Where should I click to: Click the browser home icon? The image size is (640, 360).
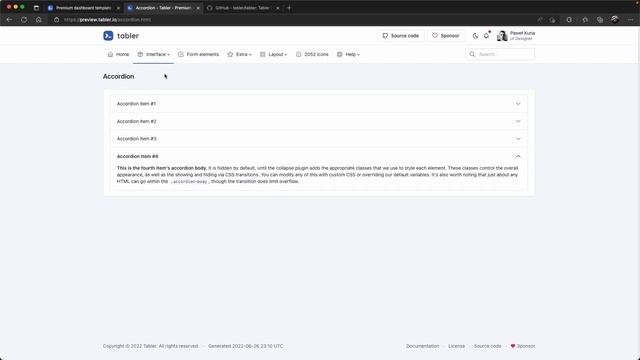pyautogui.click(x=38, y=20)
